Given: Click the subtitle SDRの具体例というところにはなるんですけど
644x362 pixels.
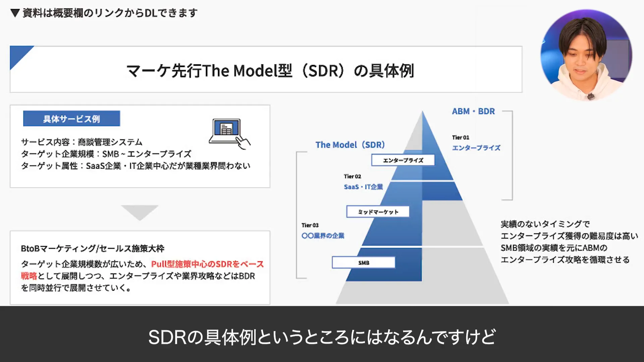Looking at the screenshot, I should coord(322,337).
